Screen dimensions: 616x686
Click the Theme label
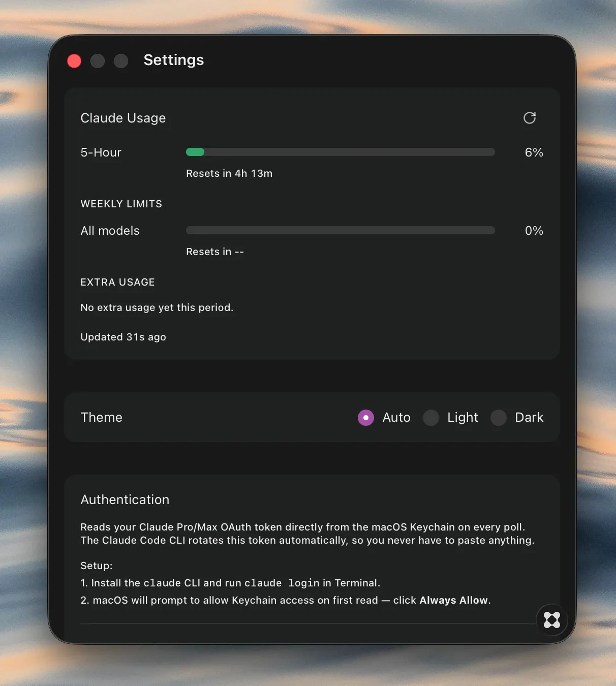click(x=102, y=417)
